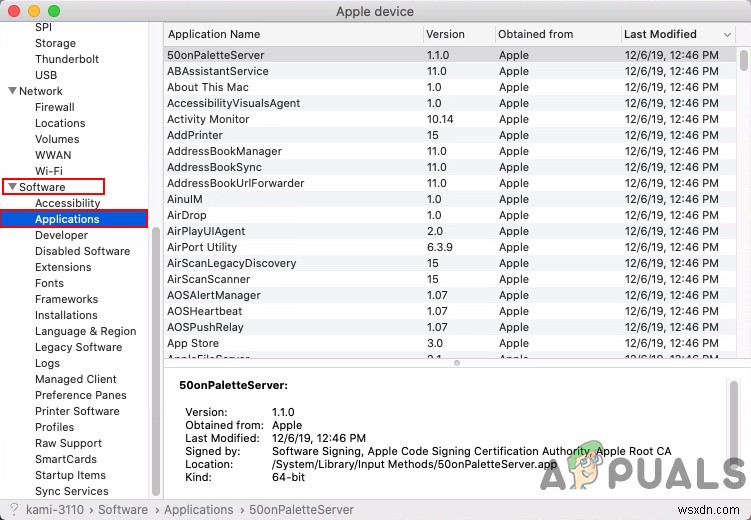
Task: Open Fonts in the sidebar
Action: click(49, 283)
